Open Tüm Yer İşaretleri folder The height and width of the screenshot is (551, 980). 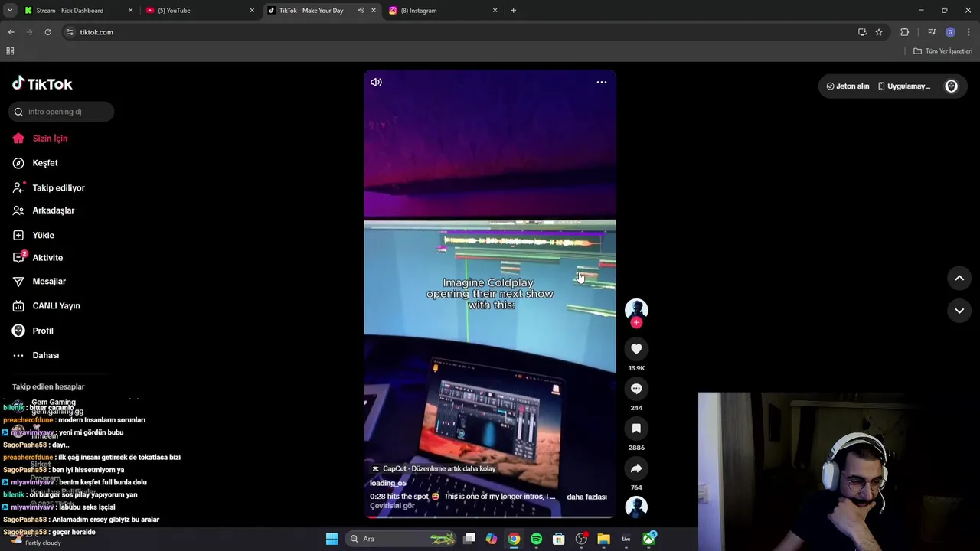(943, 51)
